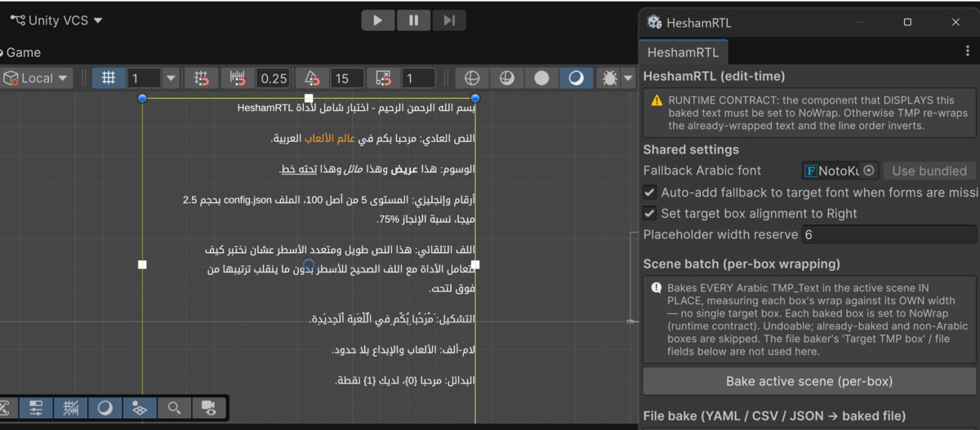Screen dimensions: 980x430
Task: Click the warning icon in RUNTIME CONTRACT box
Action: [657, 100]
